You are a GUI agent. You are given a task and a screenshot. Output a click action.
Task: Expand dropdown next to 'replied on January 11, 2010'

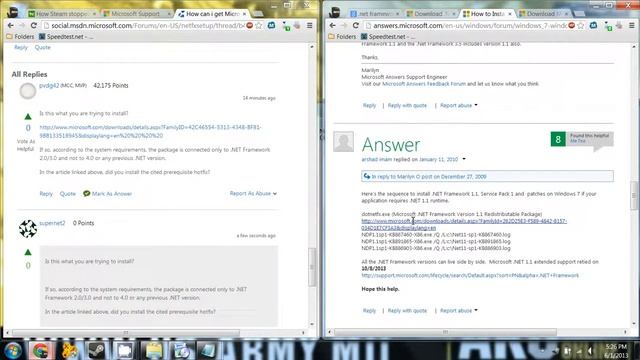tap(464, 159)
